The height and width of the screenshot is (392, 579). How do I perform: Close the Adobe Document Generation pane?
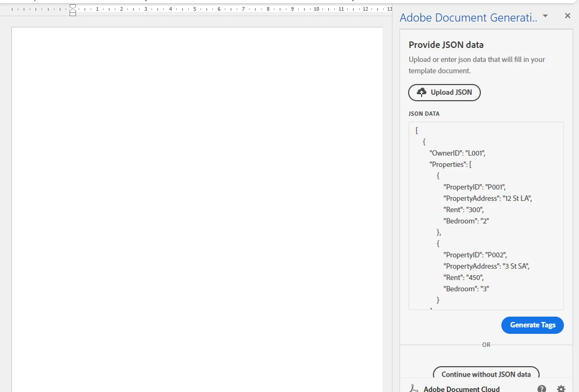(568, 16)
